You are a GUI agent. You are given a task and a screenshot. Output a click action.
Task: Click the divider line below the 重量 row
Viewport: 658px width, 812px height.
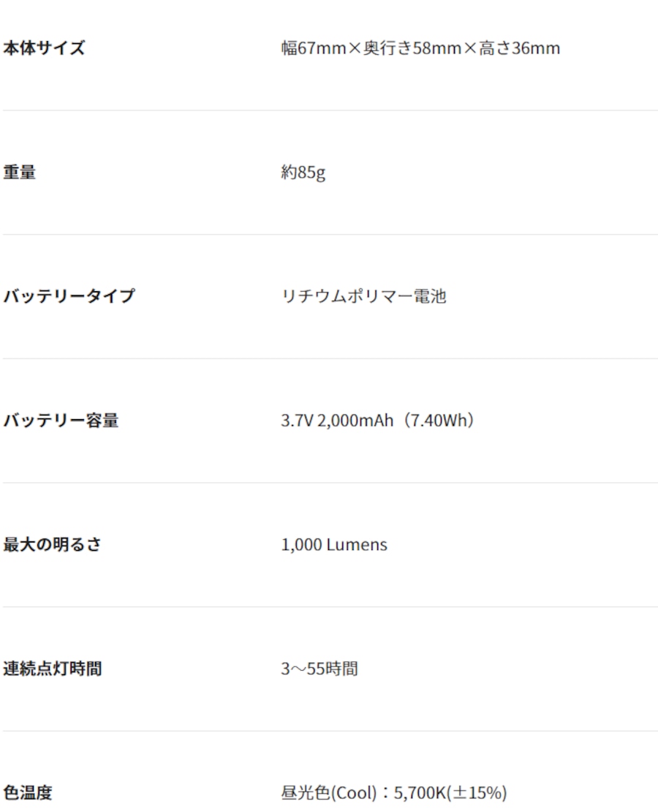(329, 234)
